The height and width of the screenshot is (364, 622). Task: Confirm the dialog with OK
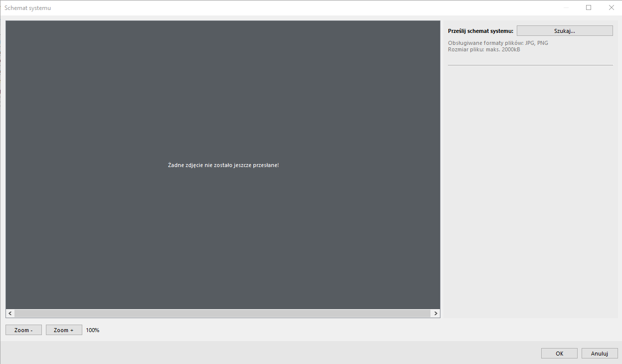559,354
